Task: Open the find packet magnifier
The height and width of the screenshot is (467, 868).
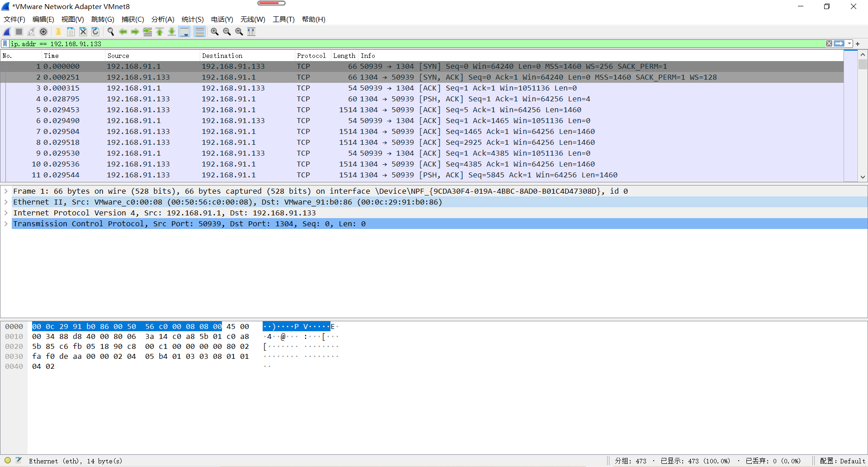Action: [110, 32]
